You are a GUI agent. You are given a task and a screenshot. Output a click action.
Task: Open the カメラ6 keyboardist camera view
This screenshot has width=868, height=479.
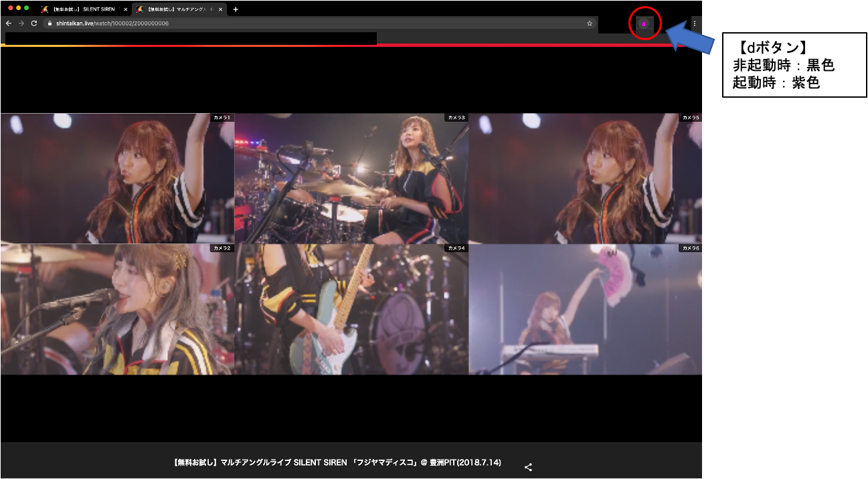pos(586,309)
